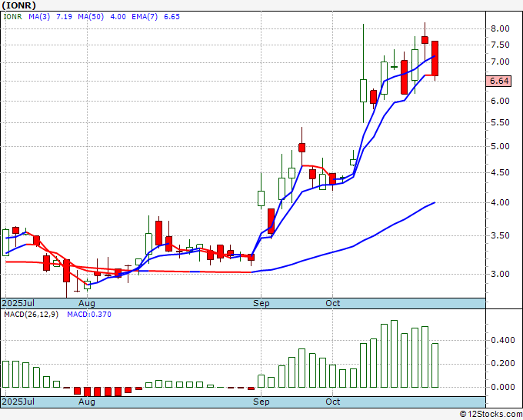Screen dimensions: 523x420
Task: Select the IONR legend label
Action: click(12, 17)
